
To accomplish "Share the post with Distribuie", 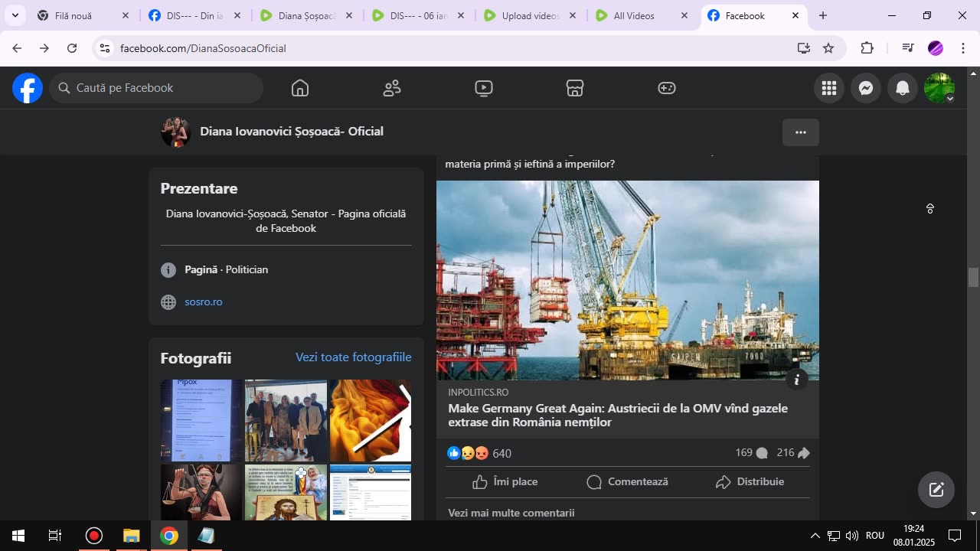I will (x=750, y=482).
